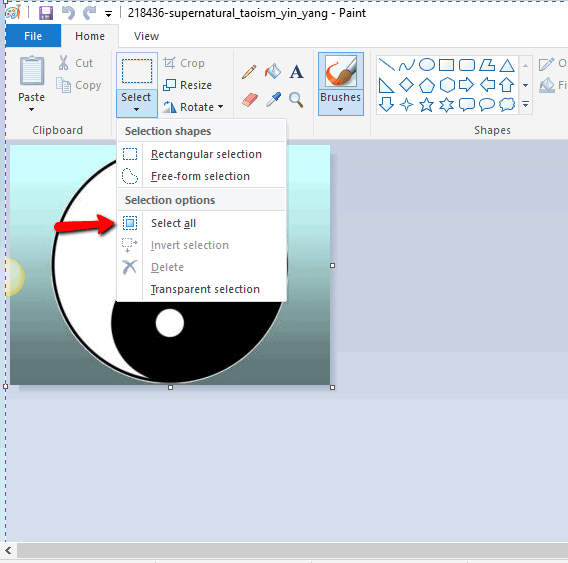Choose Free-form selection mode
This screenshot has height=563, width=568.
tap(201, 176)
